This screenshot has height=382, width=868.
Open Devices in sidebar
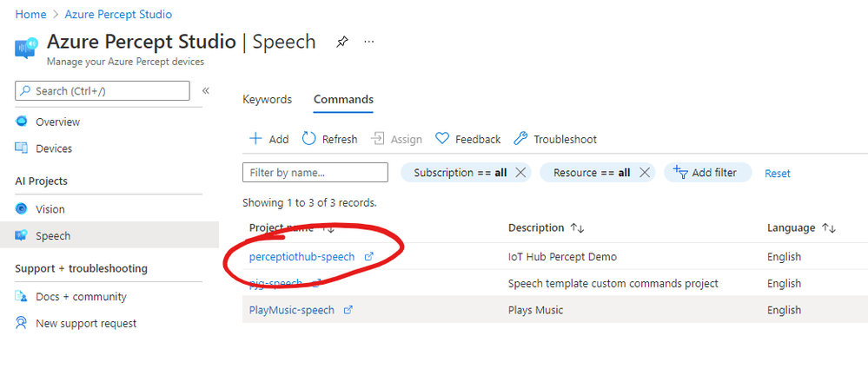54,148
